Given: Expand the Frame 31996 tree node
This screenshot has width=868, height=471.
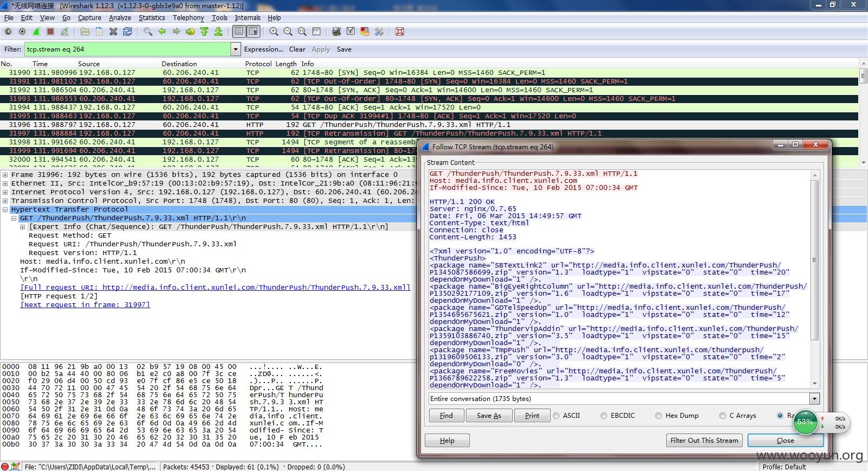Looking at the screenshot, I should tap(5, 175).
